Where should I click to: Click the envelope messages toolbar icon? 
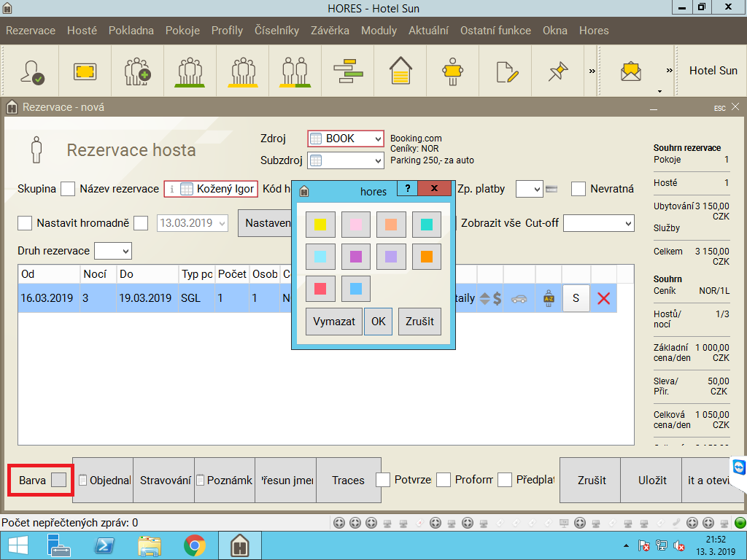coord(630,71)
